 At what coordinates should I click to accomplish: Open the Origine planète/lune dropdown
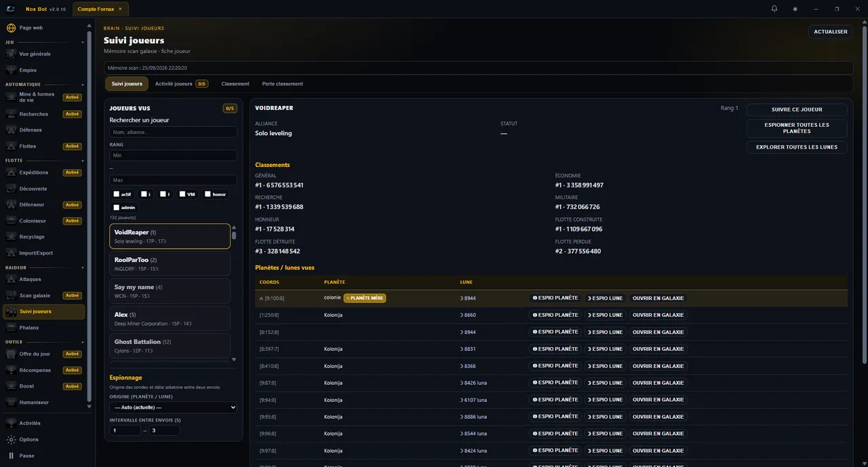click(173, 407)
